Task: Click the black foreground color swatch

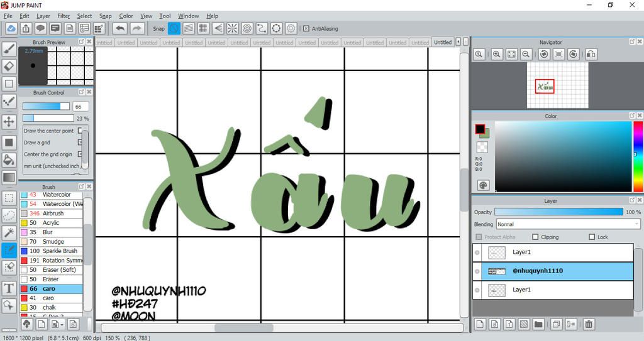Action: (480, 129)
